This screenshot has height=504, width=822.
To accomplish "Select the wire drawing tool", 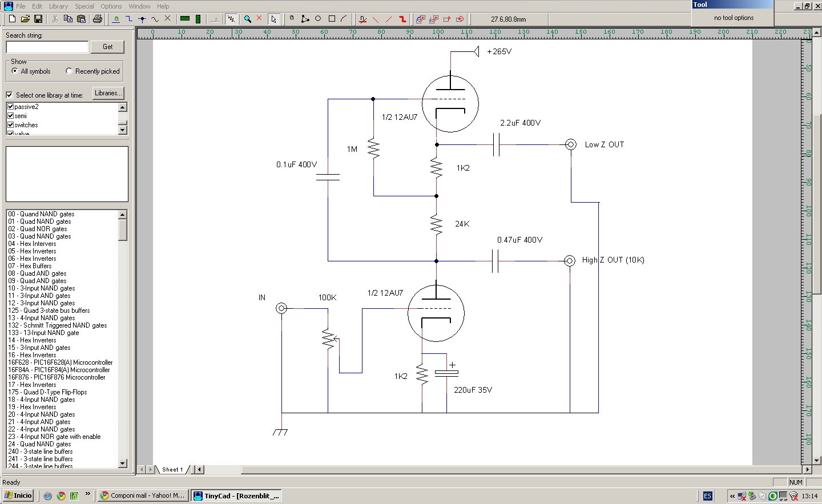I will click(129, 19).
